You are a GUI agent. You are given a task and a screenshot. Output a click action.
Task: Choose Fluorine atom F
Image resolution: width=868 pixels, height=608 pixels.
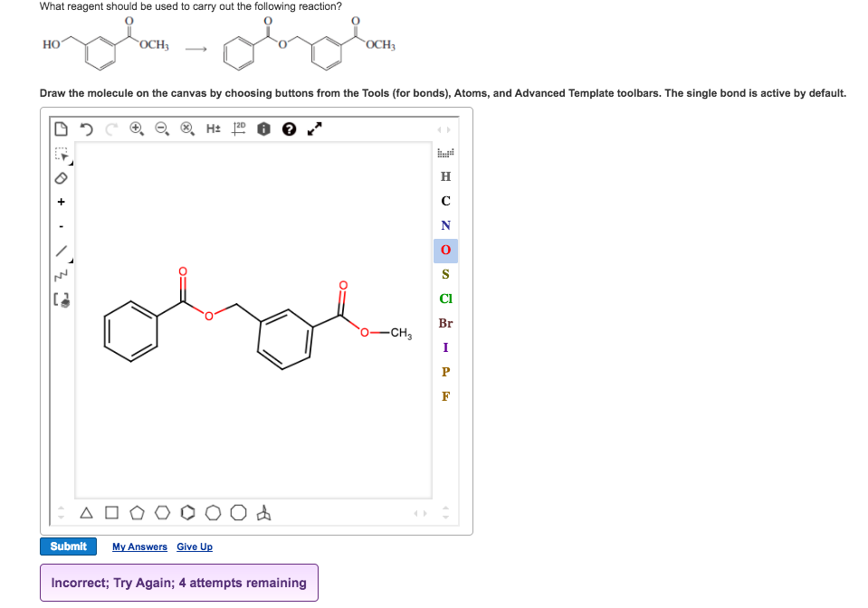tap(445, 396)
